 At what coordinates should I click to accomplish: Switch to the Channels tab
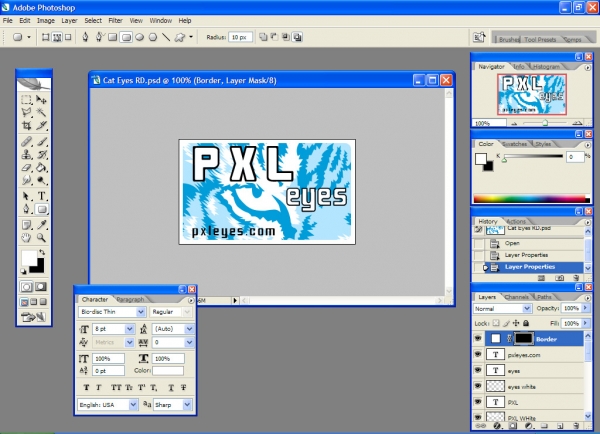516,297
